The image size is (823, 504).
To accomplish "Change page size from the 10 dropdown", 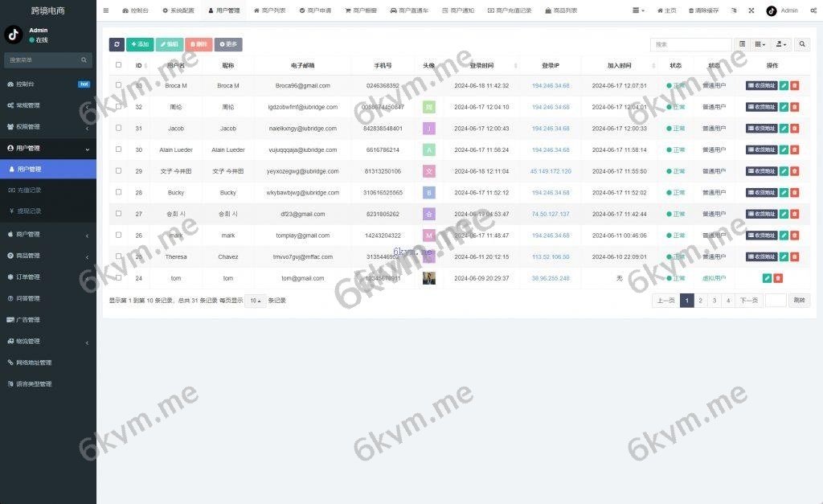I will (x=256, y=300).
